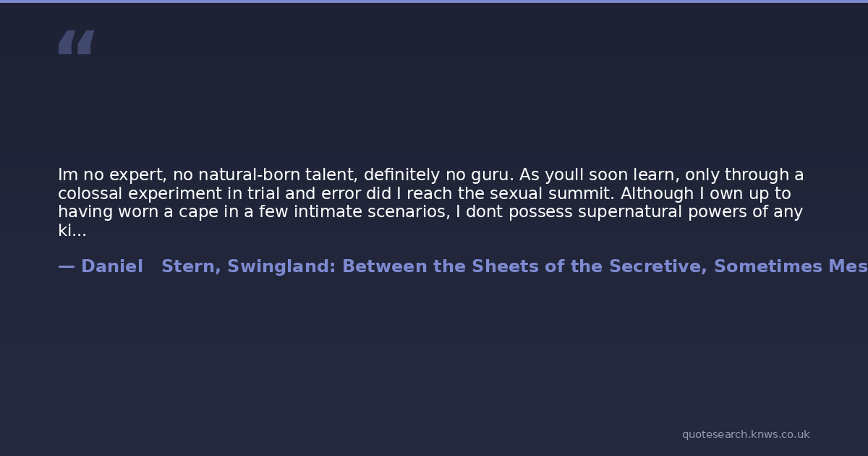868x456 pixels.
Task: Click the em dash before Daniel
Action: (66, 266)
